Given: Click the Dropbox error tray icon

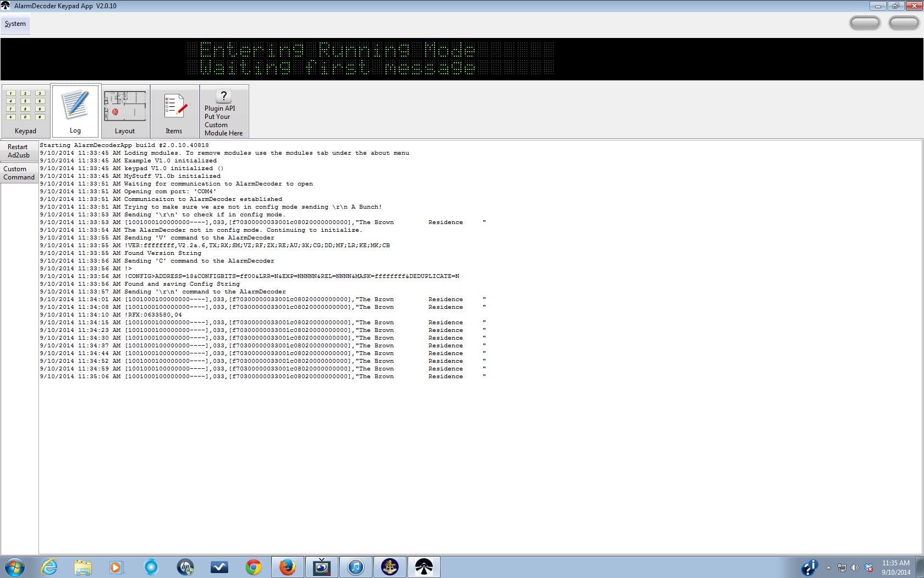Looking at the screenshot, I should click(868, 568).
